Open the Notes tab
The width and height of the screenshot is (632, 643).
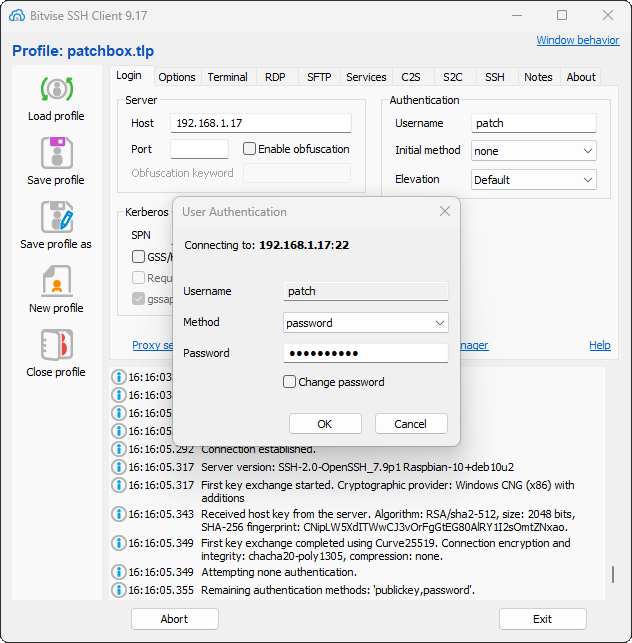(538, 77)
